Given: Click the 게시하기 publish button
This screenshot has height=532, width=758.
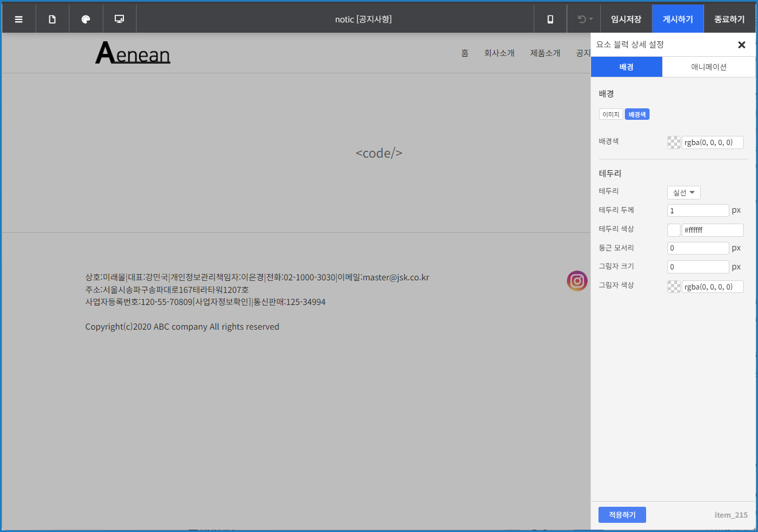Looking at the screenshot, I should (x=678, y=18).
